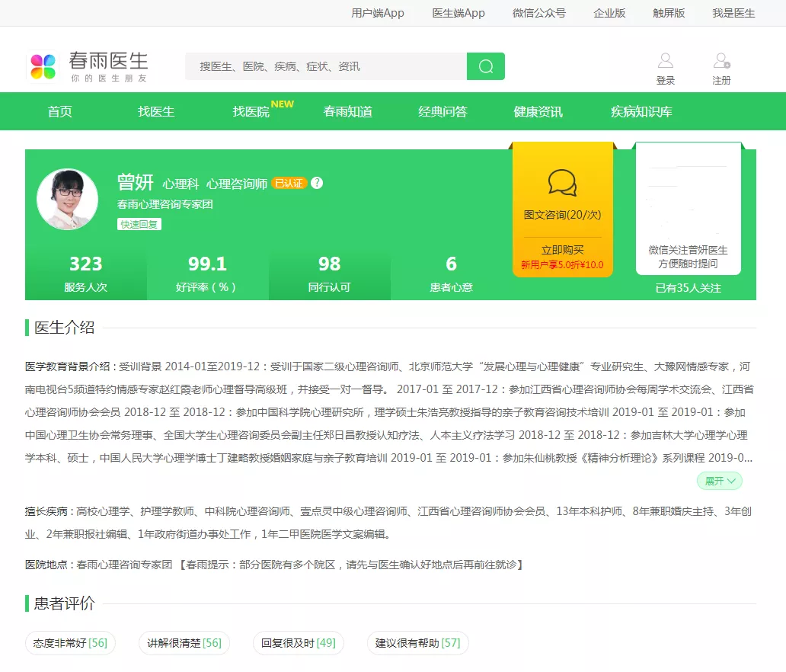The height and width of the screenshot is (672, 786).
Task: Expand the doctor background via 展开
Action: (718, 481)
